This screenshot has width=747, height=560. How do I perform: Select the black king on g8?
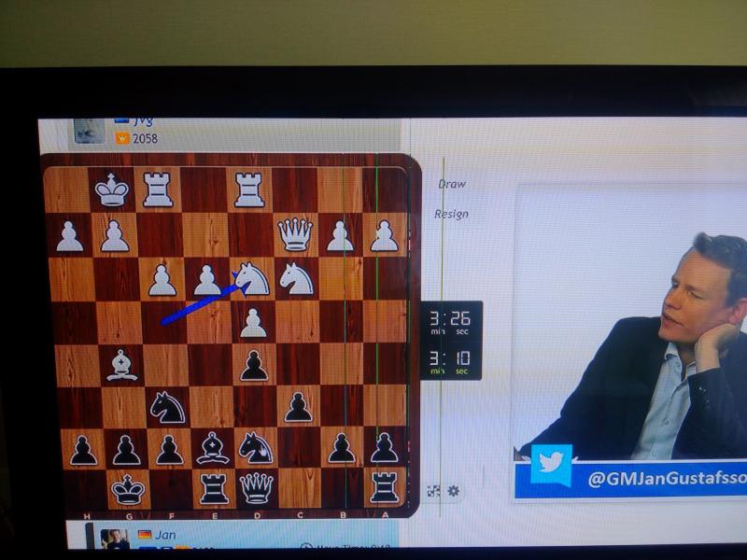(127, 488)
